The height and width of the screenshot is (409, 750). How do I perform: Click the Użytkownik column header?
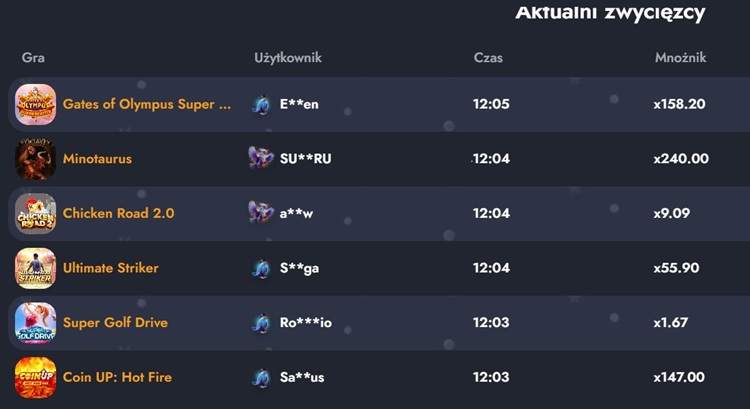click(x=288, y=57)
